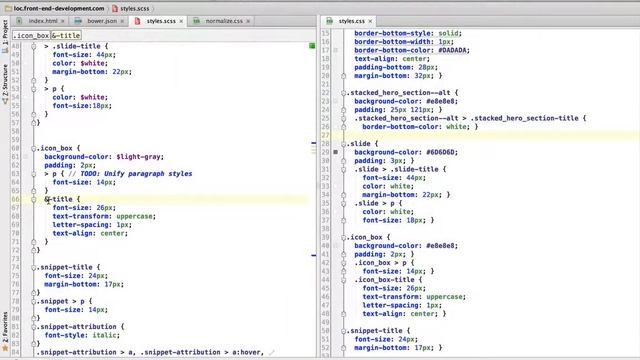Click the #6D6D6D color swatch in the gutter
Image resolution: width=640 pixels, height=360 pixels.
[x=336, y=152]
